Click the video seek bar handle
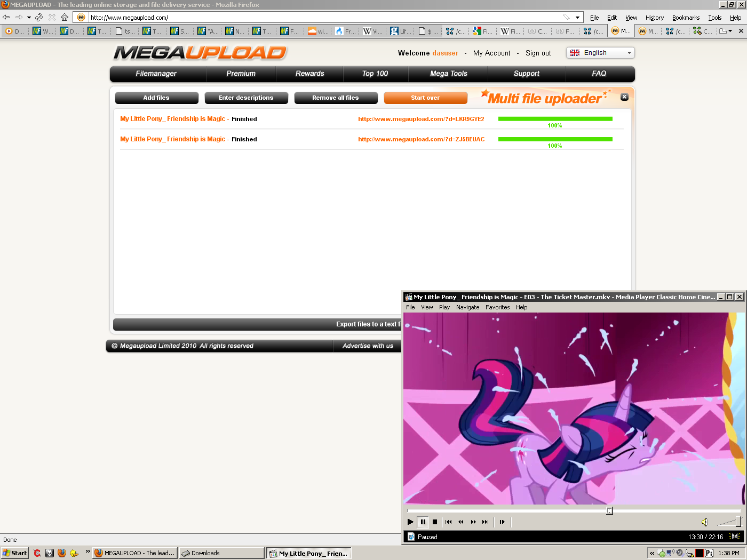This screenshot has height=560, width=747. pyautogui.click(x=609, y=510)
